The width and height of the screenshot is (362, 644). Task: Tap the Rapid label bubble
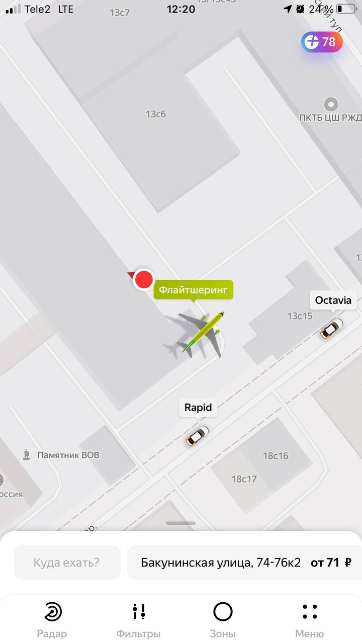coord(198,408)
